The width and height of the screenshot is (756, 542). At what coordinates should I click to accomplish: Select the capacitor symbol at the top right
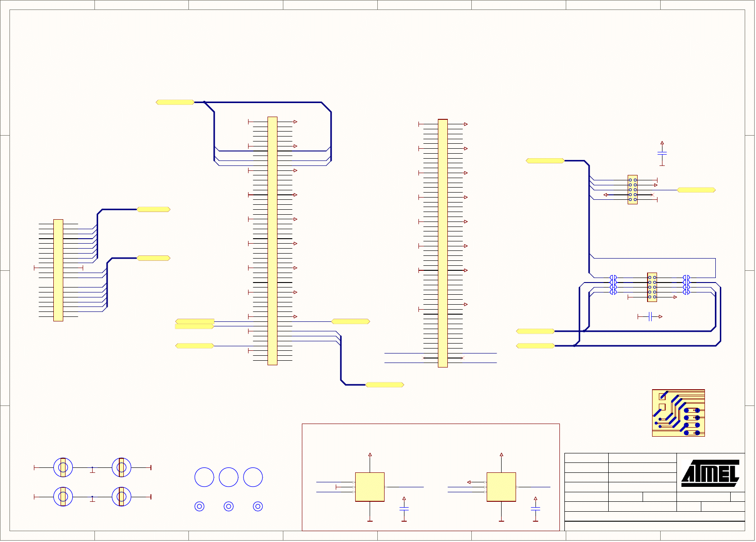pyautogui.click(x=662, y=154)
